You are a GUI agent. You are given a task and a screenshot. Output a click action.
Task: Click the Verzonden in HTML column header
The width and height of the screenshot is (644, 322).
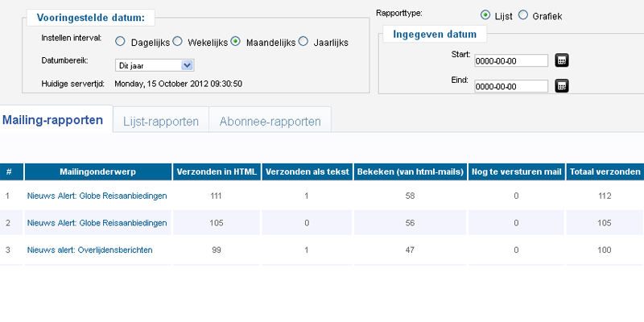[217, 171]
